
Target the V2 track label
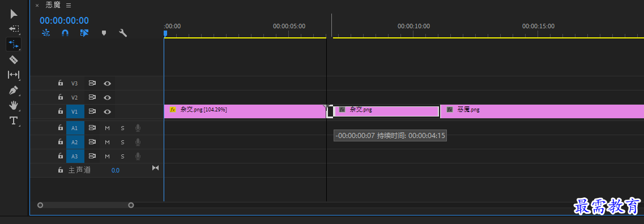click(x=74, y=97)
